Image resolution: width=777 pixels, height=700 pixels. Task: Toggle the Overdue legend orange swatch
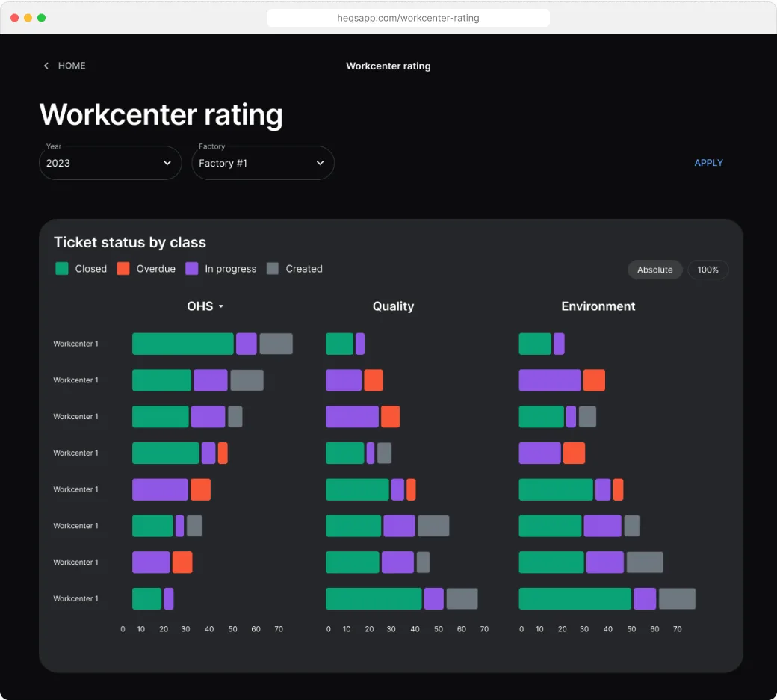pyautogui.click(x=123, y=269)
